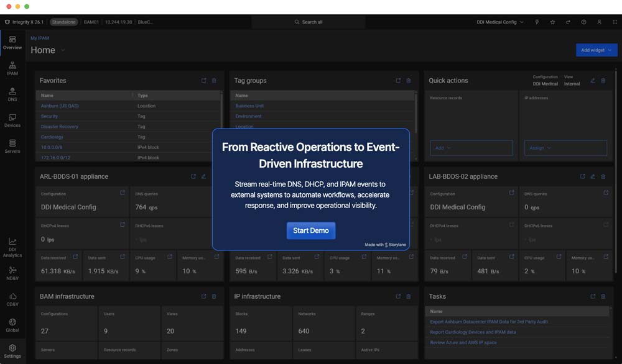The image size is (622, 364).
Task: Expand the Home page title dropdown
Action: 63,50
